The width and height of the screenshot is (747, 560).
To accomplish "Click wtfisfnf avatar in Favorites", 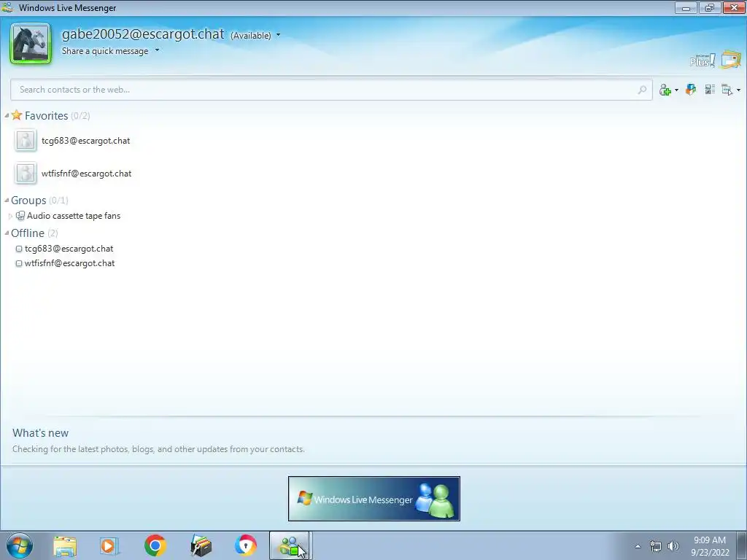I will tap(26, 174).
